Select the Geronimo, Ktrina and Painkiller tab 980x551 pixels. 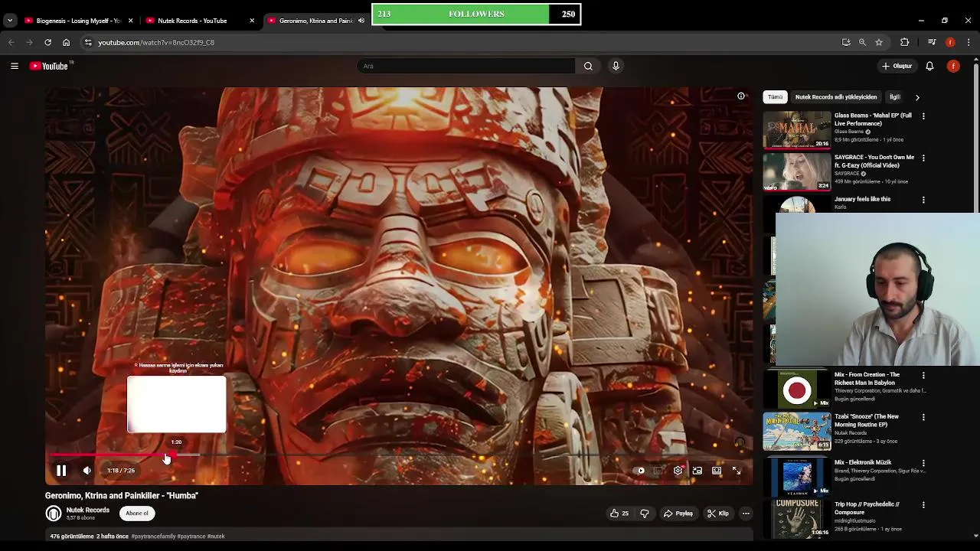(315, 21)
